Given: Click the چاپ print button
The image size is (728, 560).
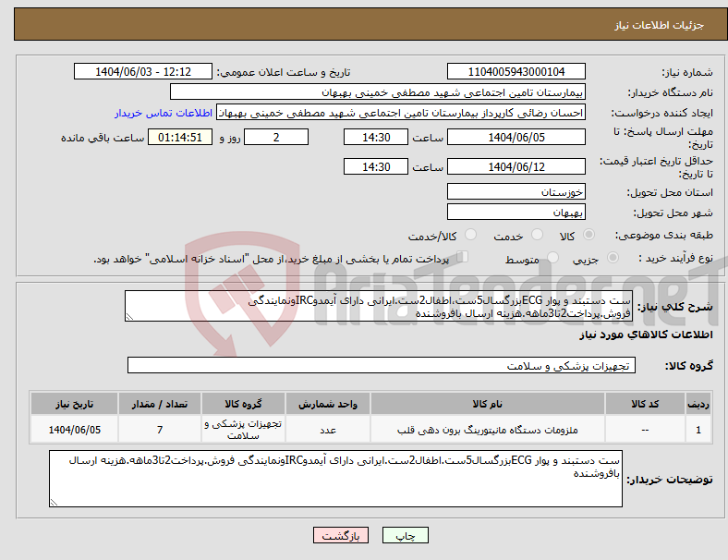Looking at the screenshot, I should click(x=406, y=535).
